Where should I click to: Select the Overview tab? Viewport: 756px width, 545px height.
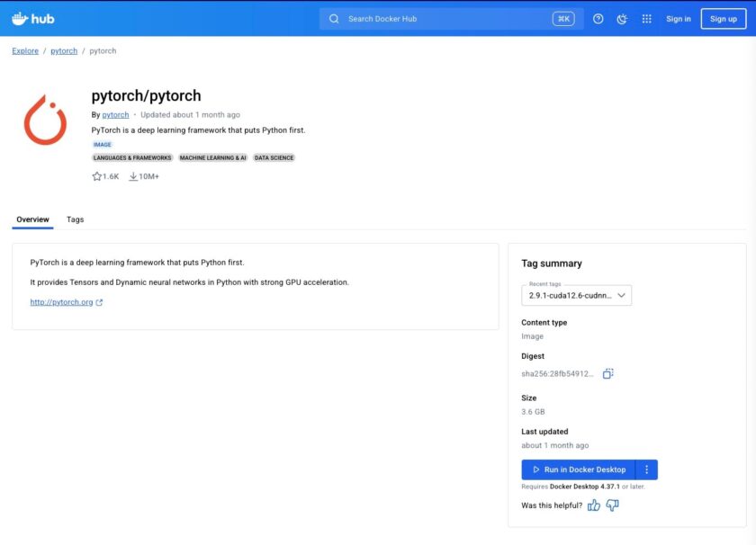[32, 219]
